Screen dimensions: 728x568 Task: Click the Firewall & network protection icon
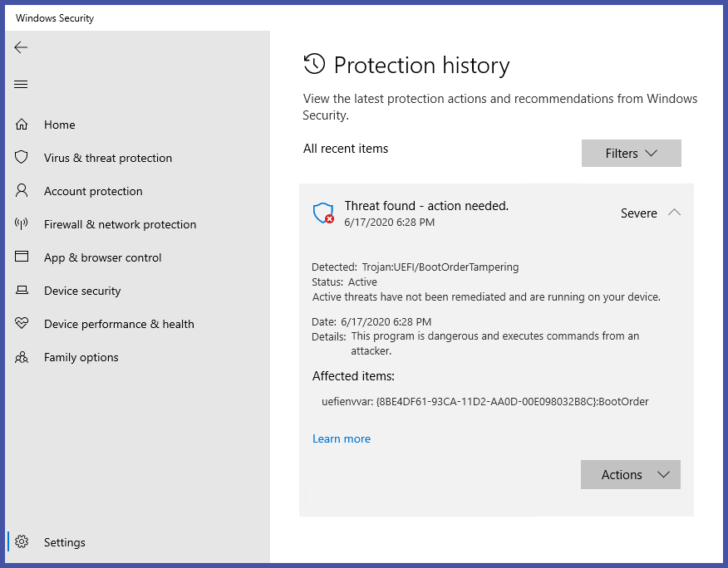click(22, 224)
